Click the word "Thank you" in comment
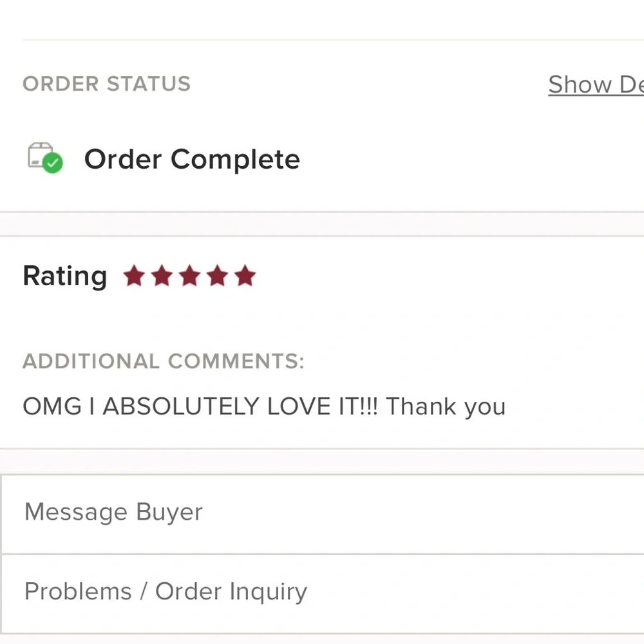Viewport: 644px width, 644px height. tap(446, 406)
